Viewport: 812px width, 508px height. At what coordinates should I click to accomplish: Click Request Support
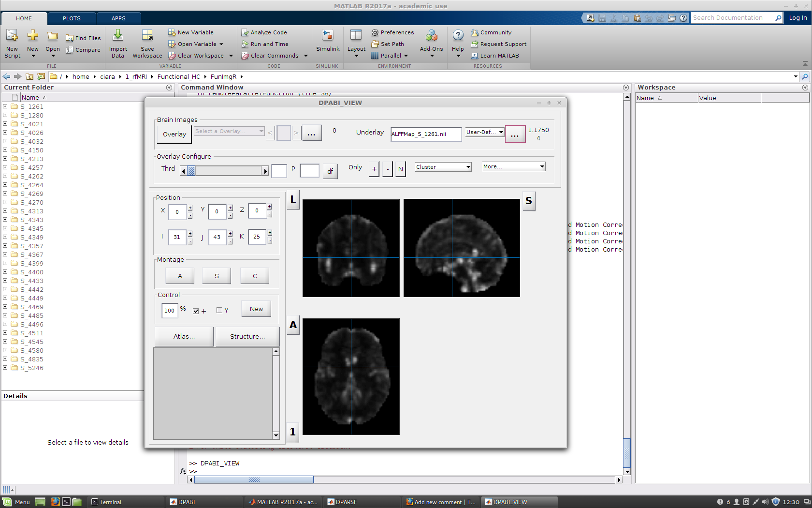499,44
